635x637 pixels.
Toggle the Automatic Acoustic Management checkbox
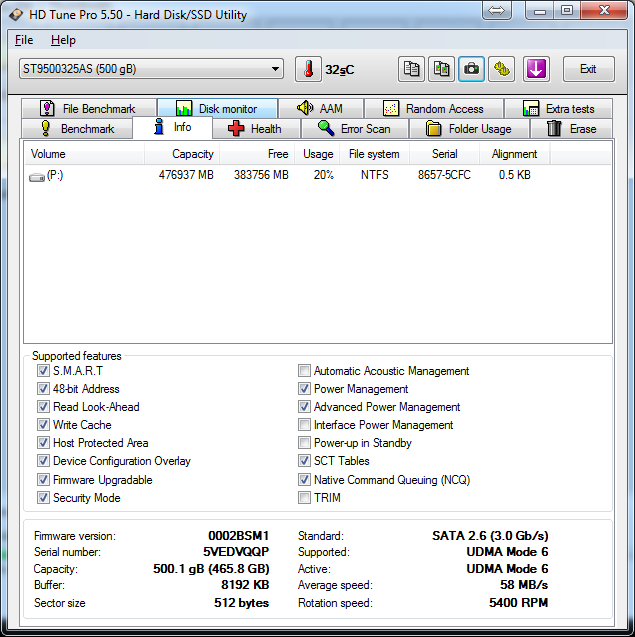pyautogui.click(x=304, y=370)
